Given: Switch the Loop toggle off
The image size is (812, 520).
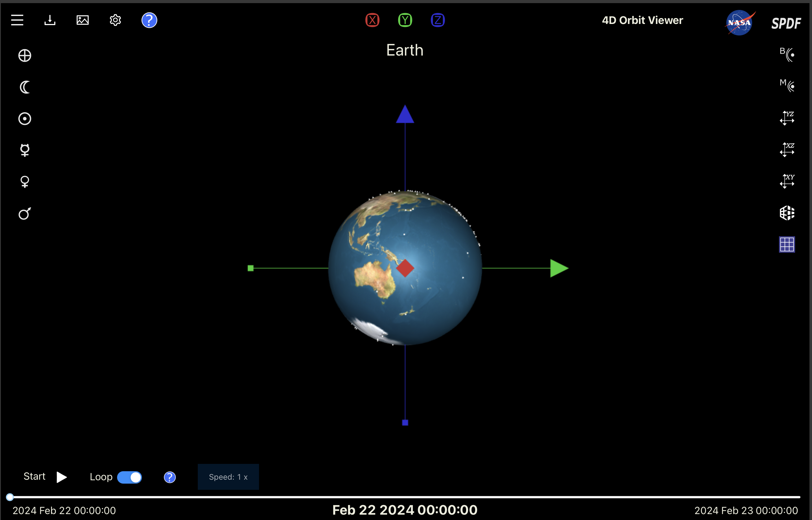Looking at the screenshot, I should pos(130,477).
